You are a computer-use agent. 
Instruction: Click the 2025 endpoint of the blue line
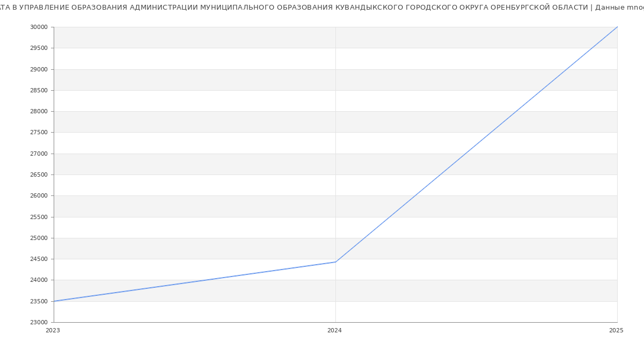[x=617, y=27]
